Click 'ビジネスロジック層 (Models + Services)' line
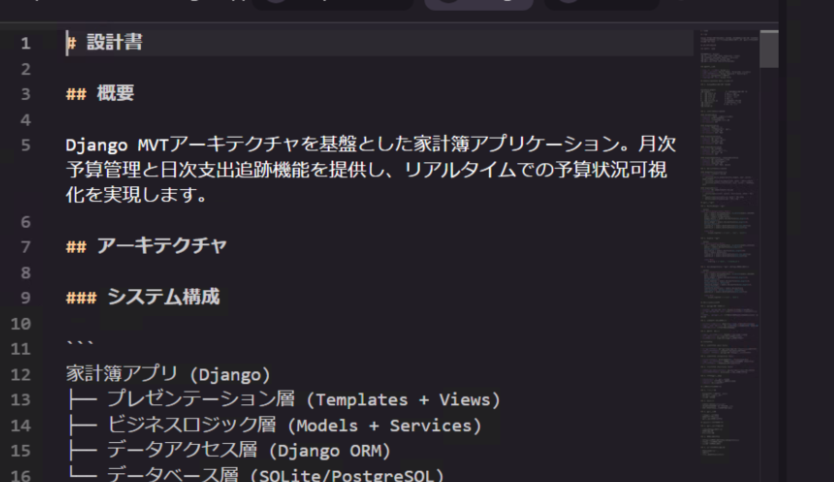 coord(274,425)
